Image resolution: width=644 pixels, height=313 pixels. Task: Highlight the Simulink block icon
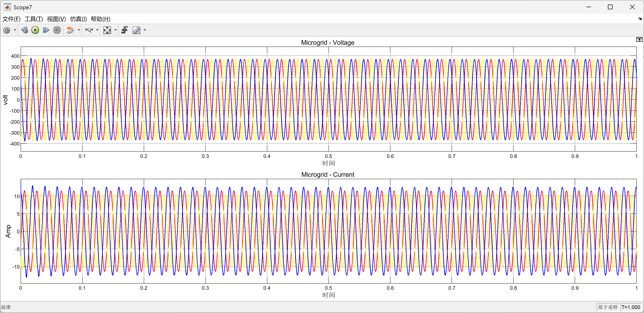pyautogui.click(x=71, y=30)
